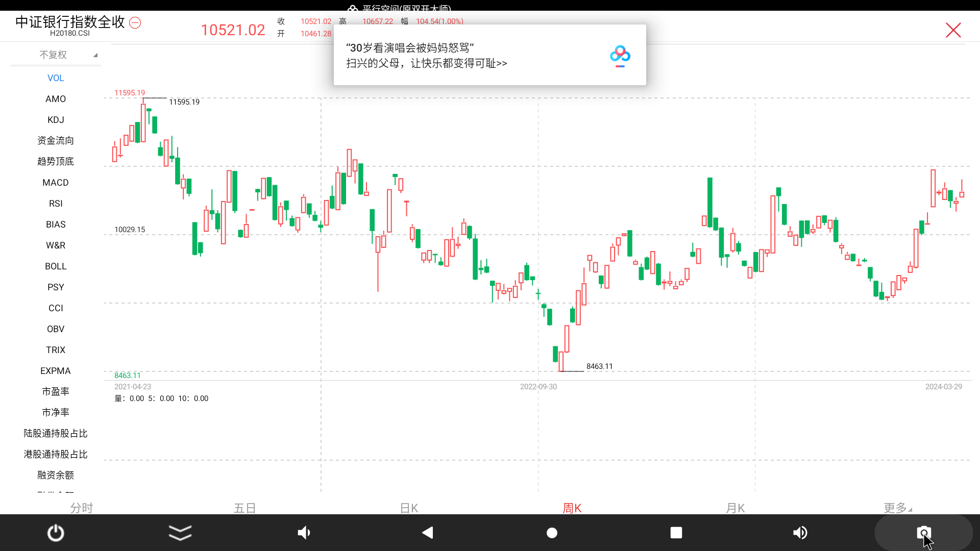Viewport: 980px width, 551px height.
Task: Switch to the 月K tab
Action: click(x=736, y=508)
